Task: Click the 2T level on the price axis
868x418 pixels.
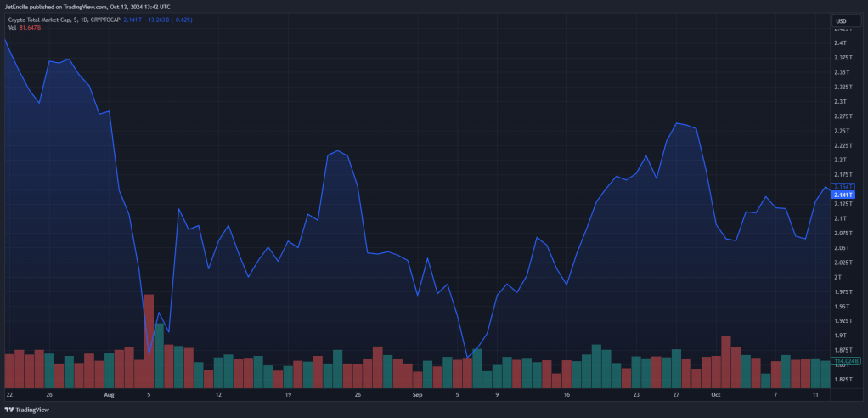Action: [x=837, y=277]
